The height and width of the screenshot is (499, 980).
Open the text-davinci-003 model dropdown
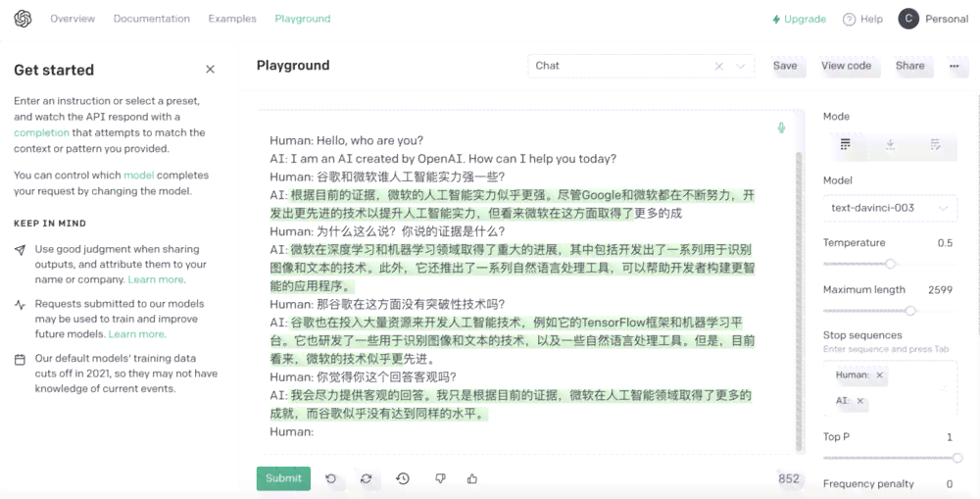(x=890, y=208)
